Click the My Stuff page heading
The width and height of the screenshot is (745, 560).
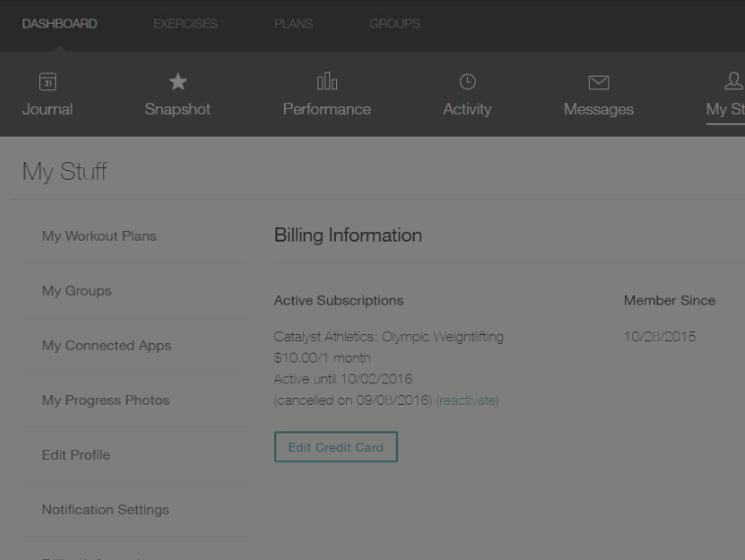(x=64, y=172)
